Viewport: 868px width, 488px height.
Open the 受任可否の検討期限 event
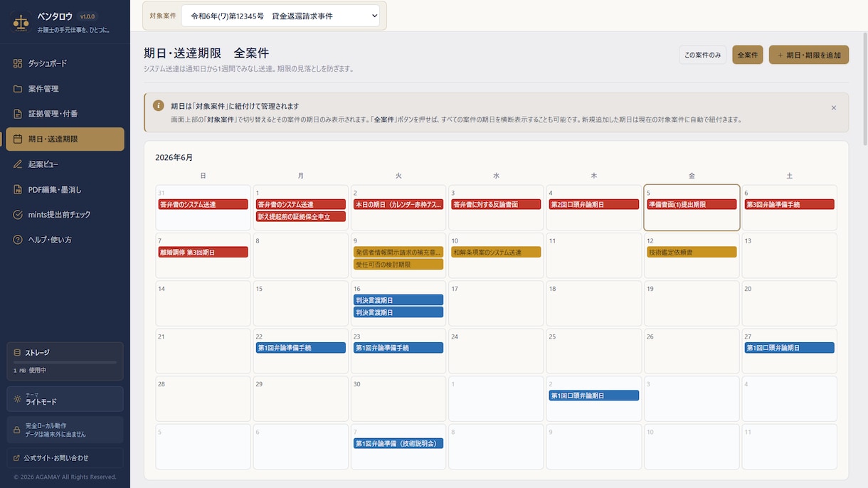point(398,264)
